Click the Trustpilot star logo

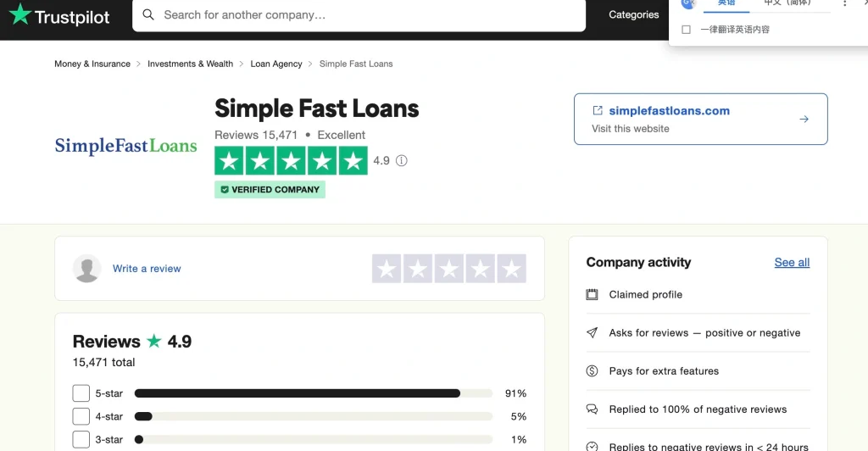20,14
